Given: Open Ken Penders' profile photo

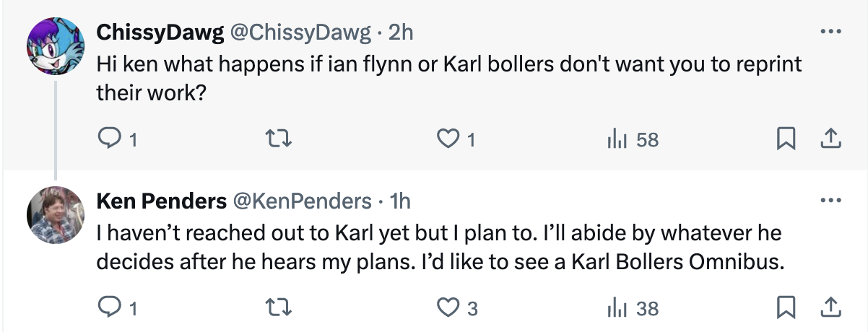Looking at the screenshot, I should coord(57,214).
